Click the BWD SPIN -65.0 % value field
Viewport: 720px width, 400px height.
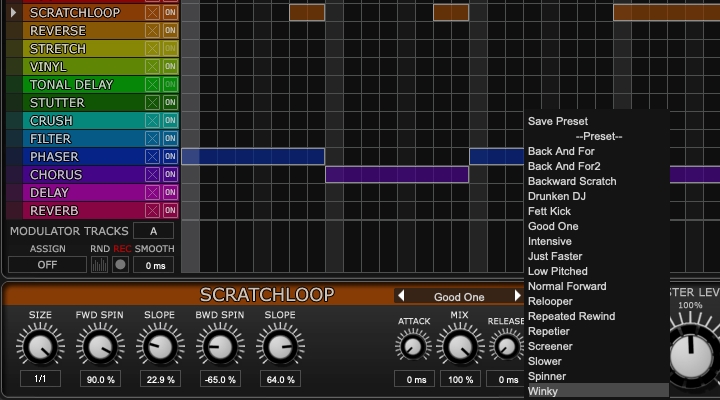[x=220, y=379]
